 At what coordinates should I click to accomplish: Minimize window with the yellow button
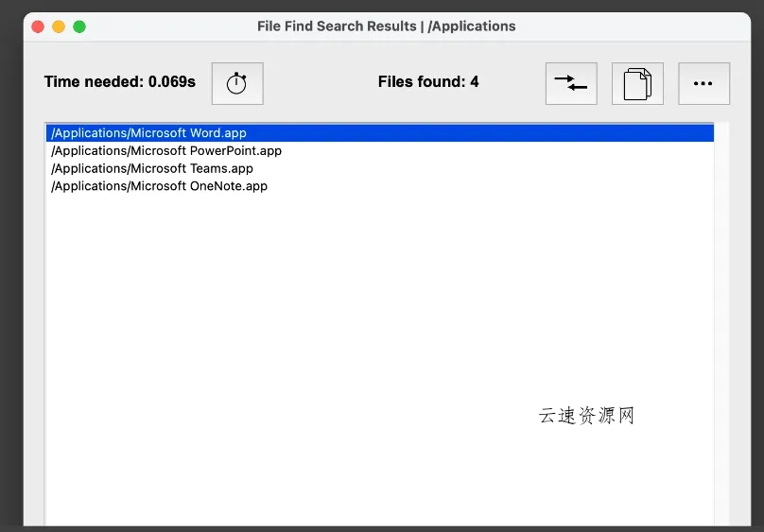(59, 26)
